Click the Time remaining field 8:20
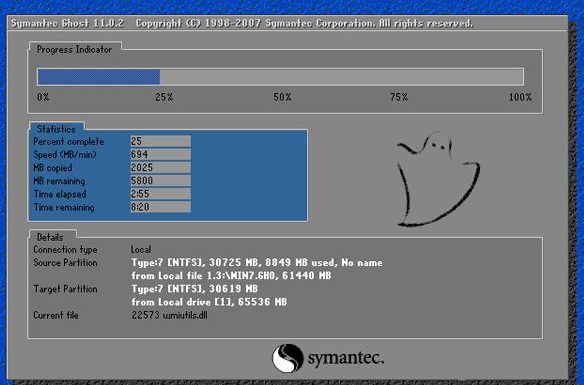Screen dimensions: 584x385 [161, 207]
